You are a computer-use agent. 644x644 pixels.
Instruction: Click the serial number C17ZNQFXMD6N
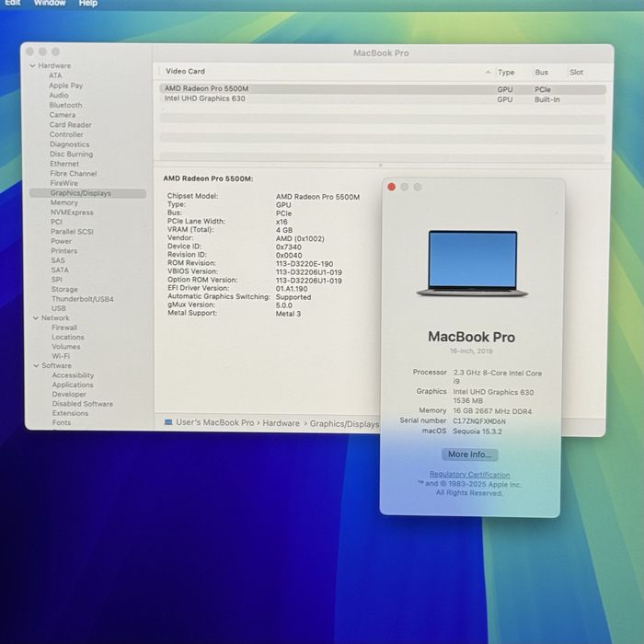point(479,421)
